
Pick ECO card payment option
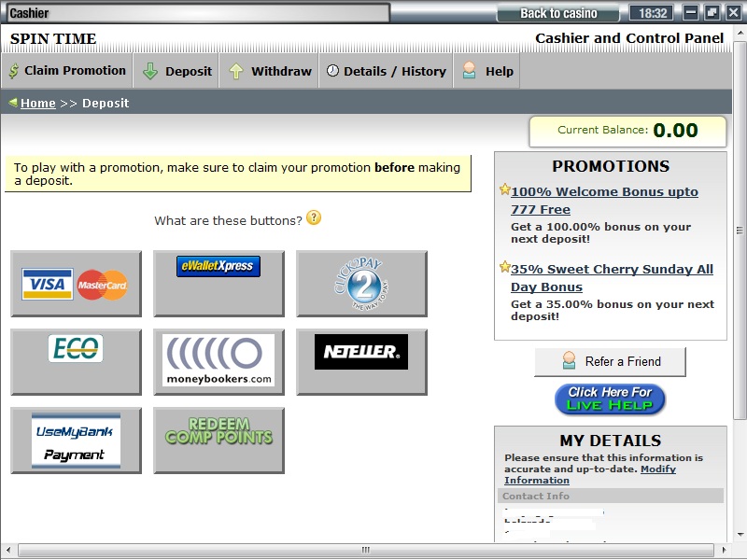76,362
